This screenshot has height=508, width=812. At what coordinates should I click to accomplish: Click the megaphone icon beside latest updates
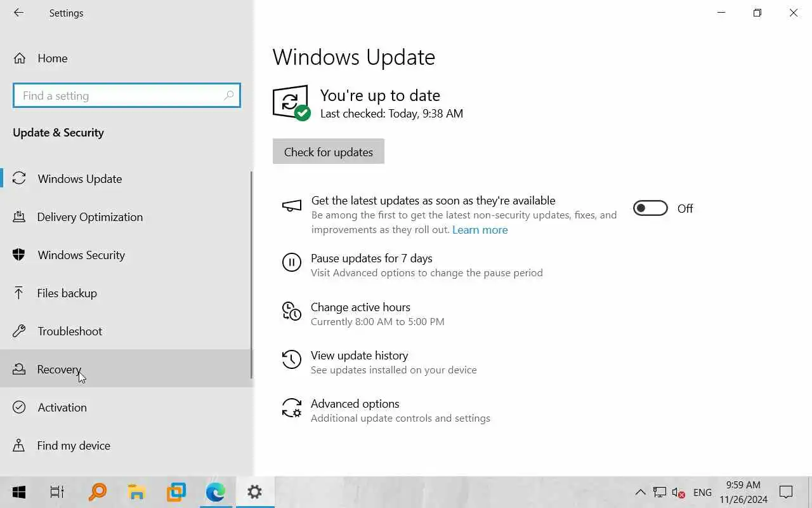(292, 206)
